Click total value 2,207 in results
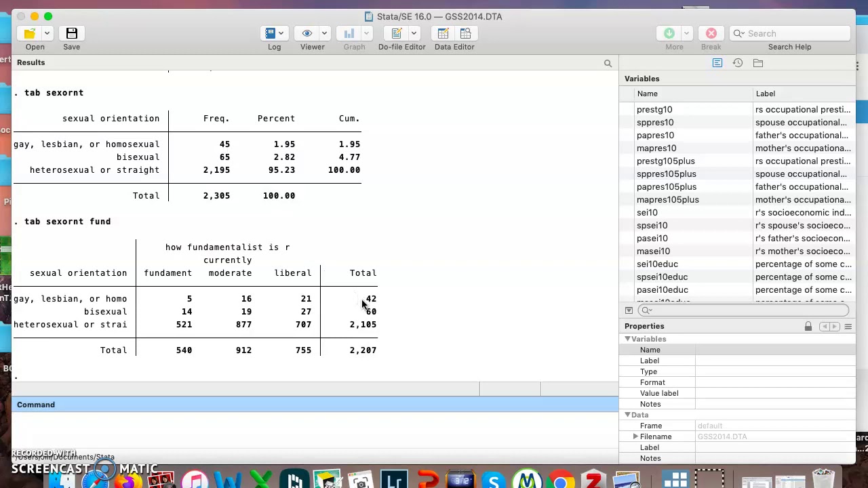The width and height of the screenshot is (868, 488). tap(363, 350)
